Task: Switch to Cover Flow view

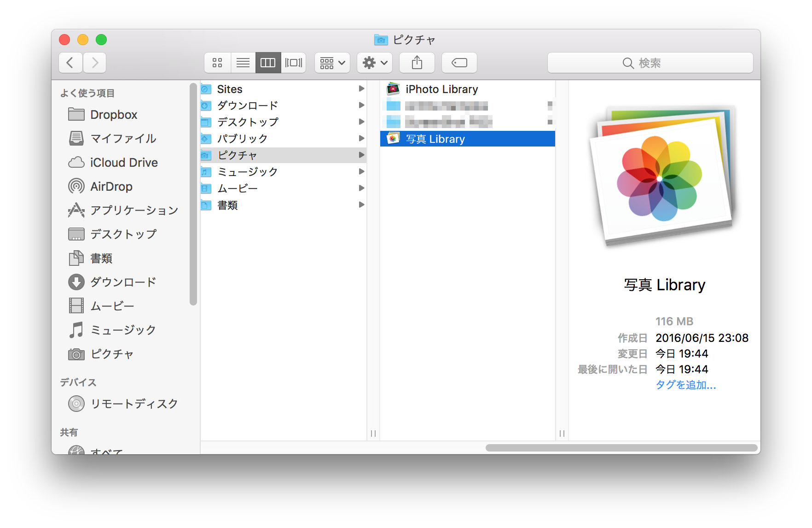Action: [293, 63]
